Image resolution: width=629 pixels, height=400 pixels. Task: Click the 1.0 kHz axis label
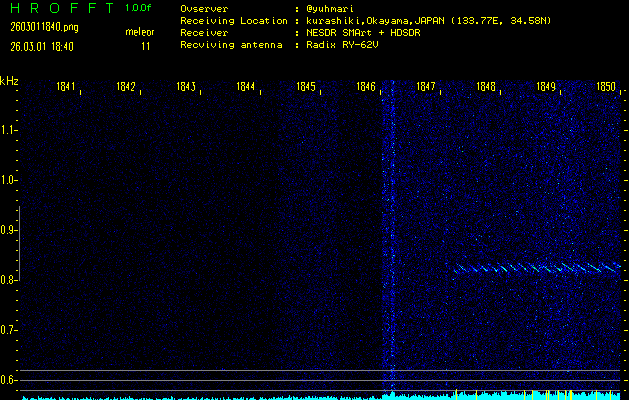7,180
